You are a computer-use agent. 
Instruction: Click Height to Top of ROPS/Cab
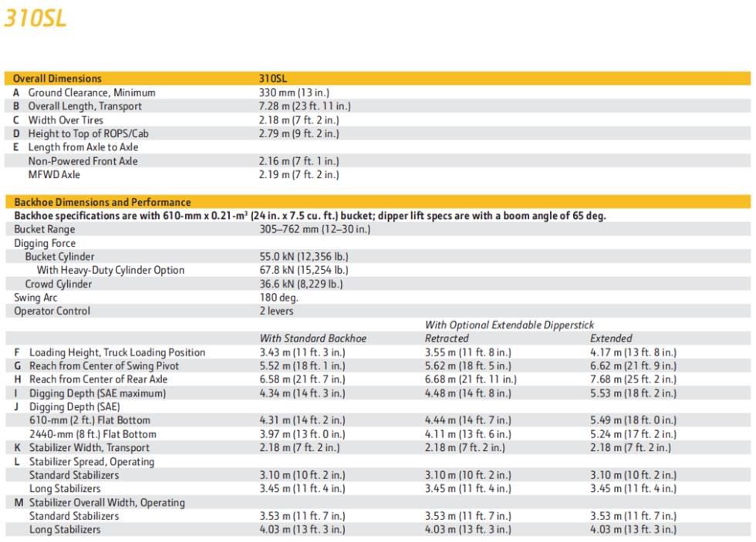(88, 133)
